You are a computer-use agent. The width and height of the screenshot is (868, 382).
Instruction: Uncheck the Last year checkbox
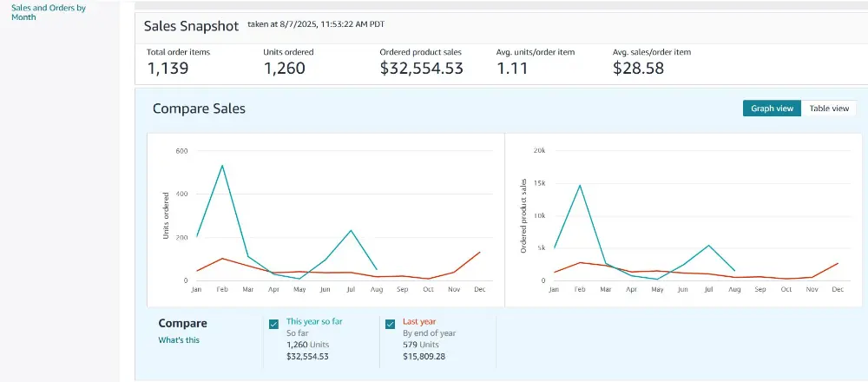(x=390, y=325)
